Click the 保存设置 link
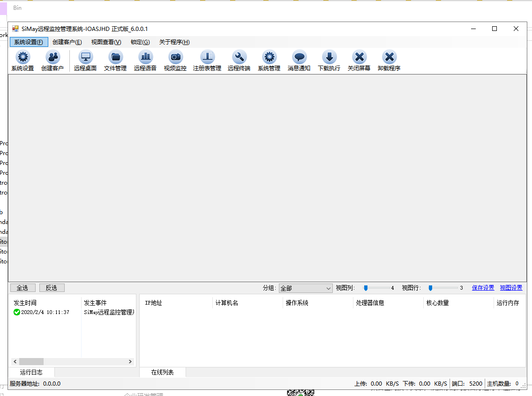 coord(483,288)
